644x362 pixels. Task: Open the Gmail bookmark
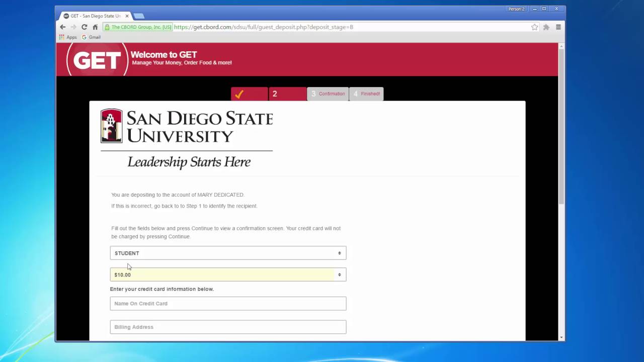point(91,37)
